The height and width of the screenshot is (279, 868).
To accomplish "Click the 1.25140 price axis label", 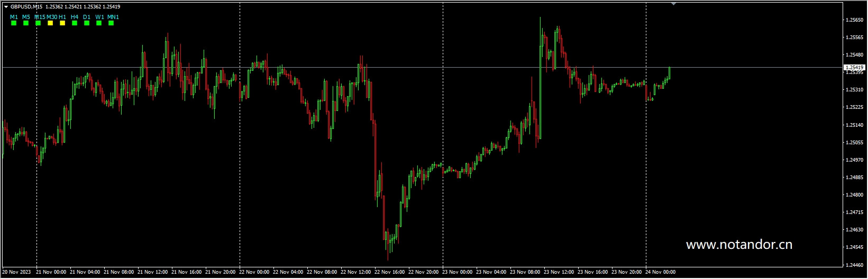I will coord(855,125).
